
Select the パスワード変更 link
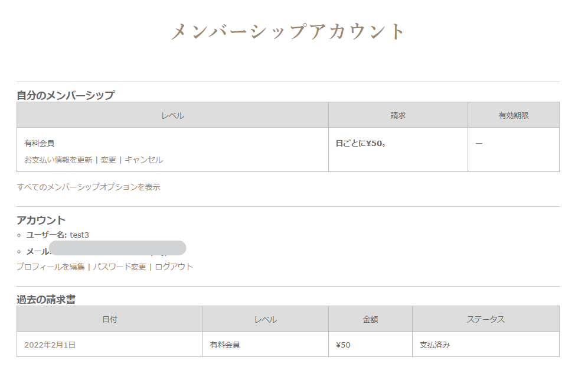coord(119,267)
